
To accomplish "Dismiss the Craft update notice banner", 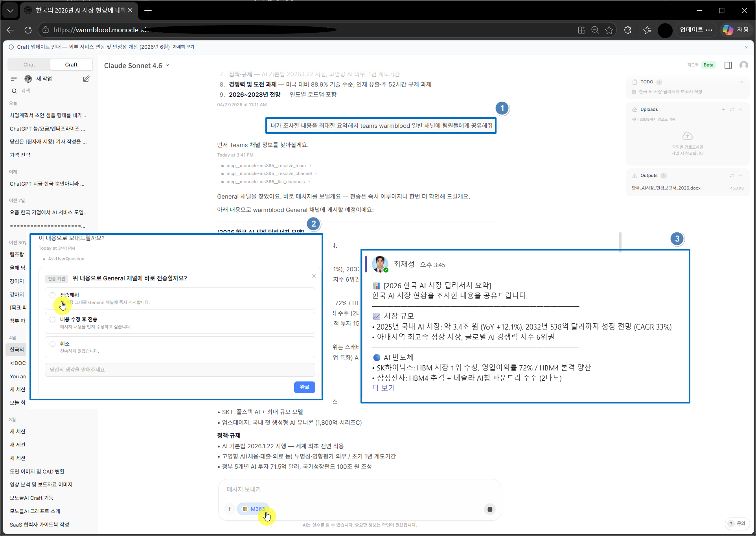I will 746,47.
